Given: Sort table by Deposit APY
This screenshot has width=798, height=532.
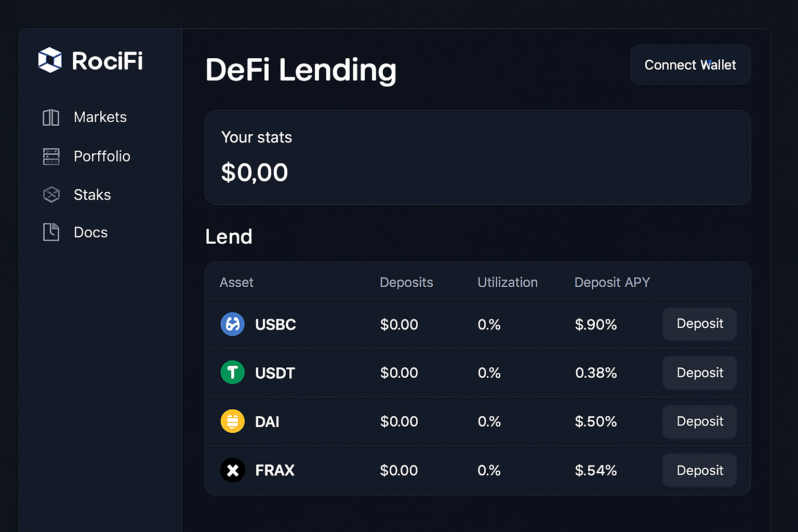Looking at the screenshot, I should (x=612, y=282).
